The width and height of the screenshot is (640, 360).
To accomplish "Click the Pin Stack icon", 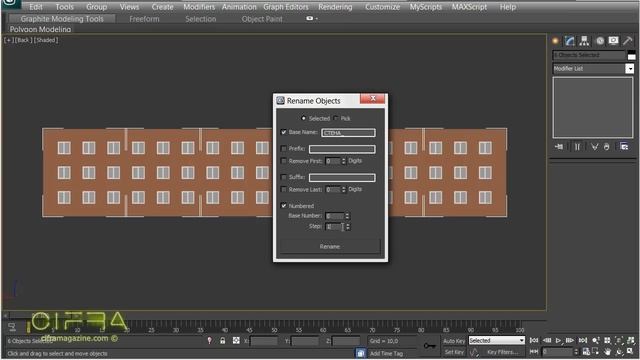I will (x=559, y=147).
